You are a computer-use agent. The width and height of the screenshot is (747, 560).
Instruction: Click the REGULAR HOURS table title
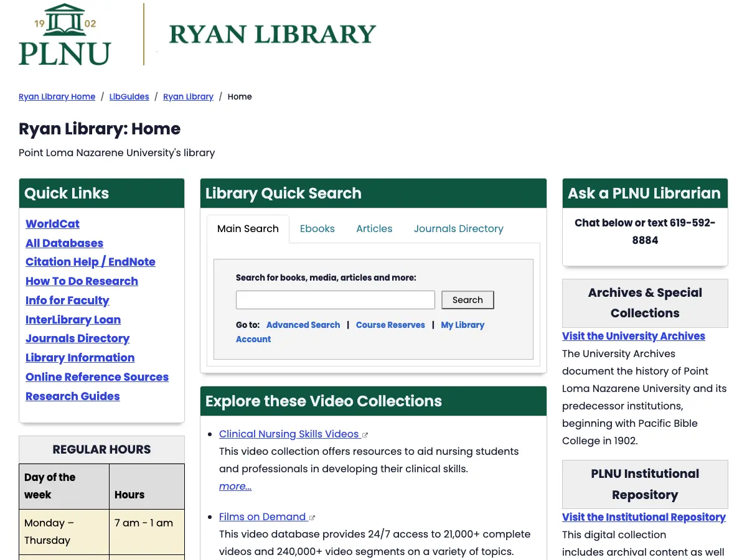(101, 449)
